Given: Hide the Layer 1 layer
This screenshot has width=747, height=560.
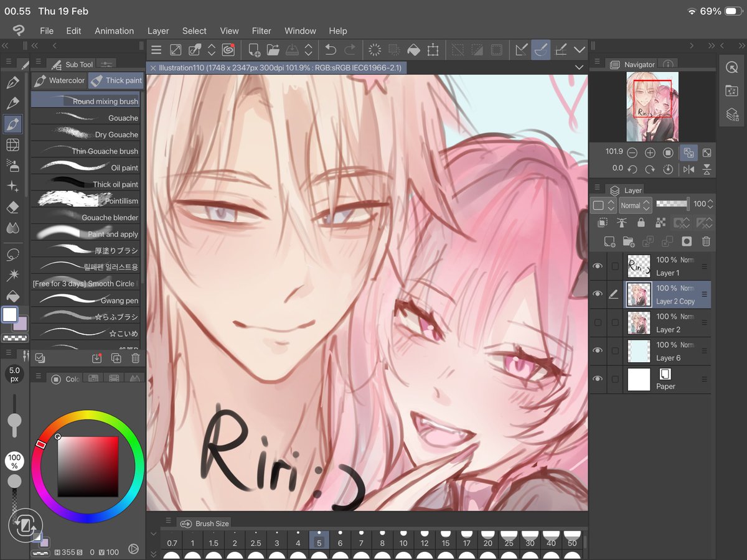Looking at the screenshot, I should (x=598, y=266).
